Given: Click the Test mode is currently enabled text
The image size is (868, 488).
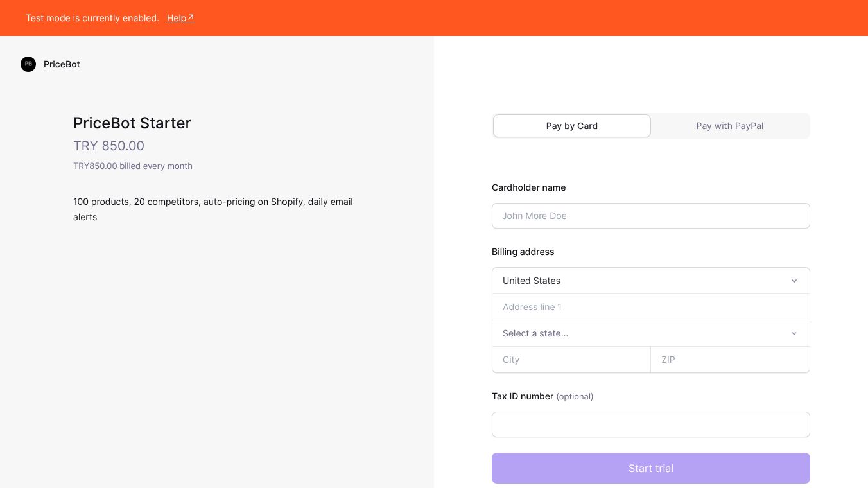Looking at the screenshot, I should 92,18.
